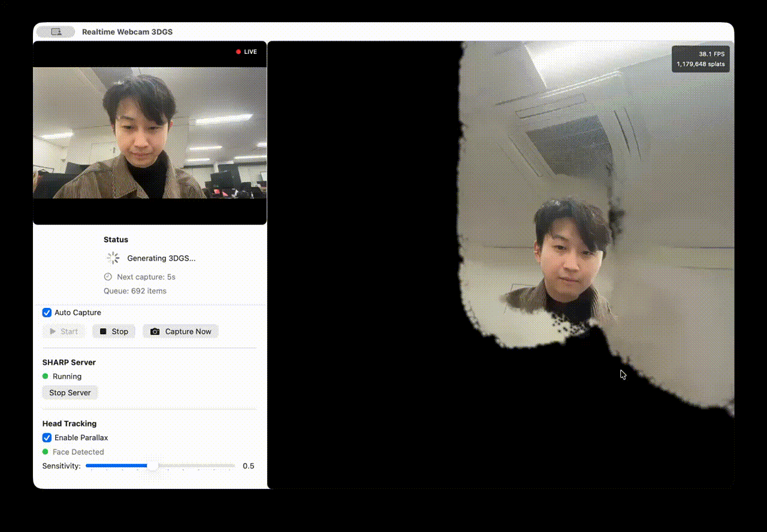The width and height of the screenshot is (767, 532).
Task: Trigger an immediate capture with Capture Now
Action: click(x=180, y=331)
